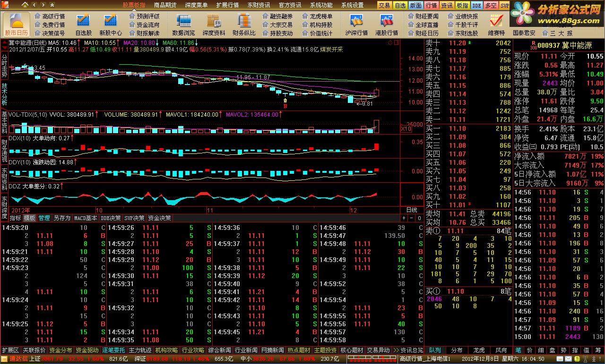Open 商品期货 menu
The image size is (605, 364).
[x=165, y=5]
